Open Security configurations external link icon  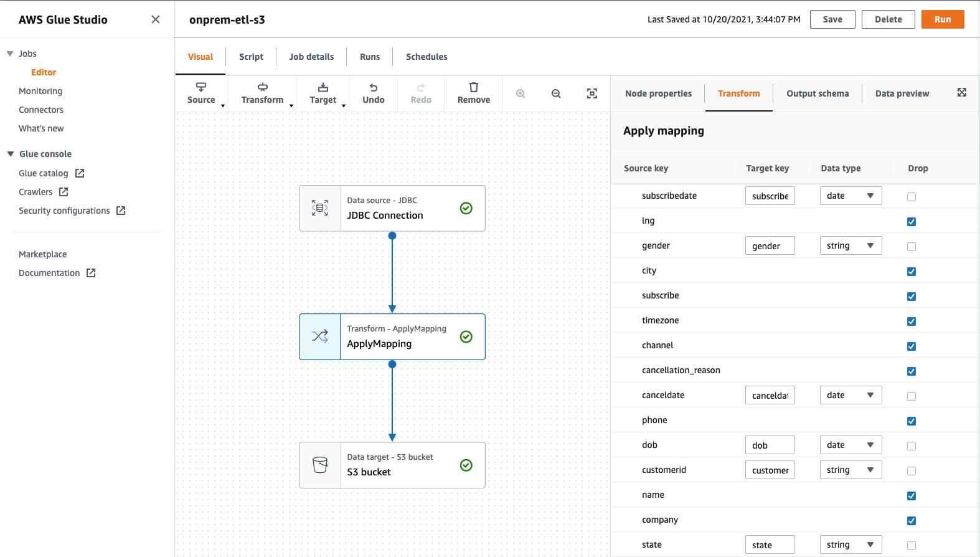(121, 211)
